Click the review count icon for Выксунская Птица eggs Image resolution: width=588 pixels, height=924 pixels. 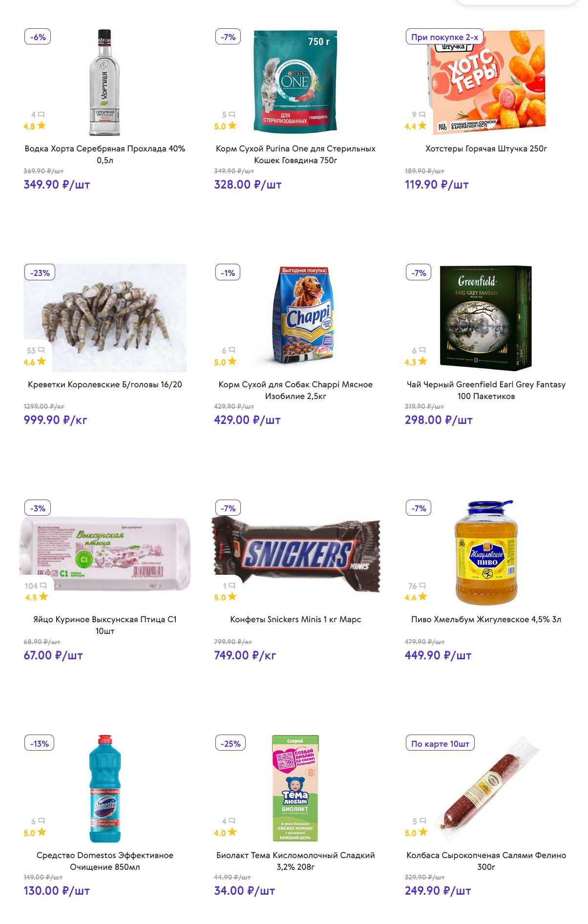tap(43, 586)
